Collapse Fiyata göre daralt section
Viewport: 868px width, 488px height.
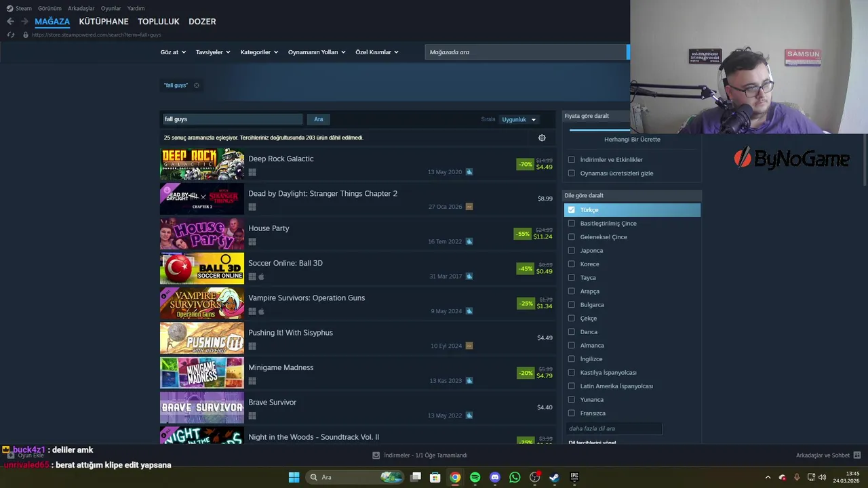[x=597, y=116]
